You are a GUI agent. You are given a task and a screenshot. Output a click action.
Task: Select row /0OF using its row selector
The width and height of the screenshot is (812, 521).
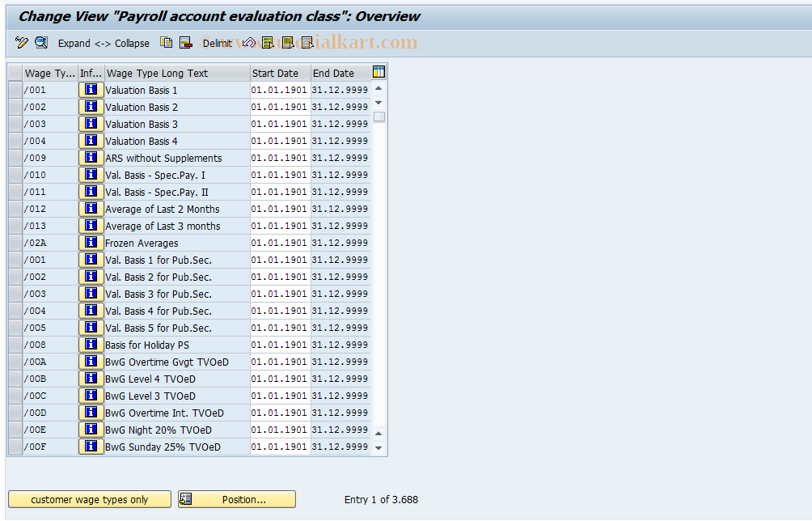pyautogui.click(x=15, y=447)
